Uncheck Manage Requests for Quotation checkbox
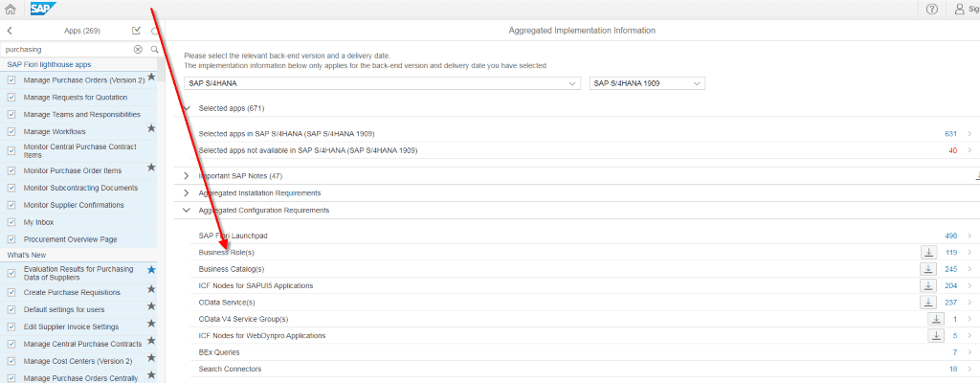Screen dimensions: 980x383 point(11,98)
